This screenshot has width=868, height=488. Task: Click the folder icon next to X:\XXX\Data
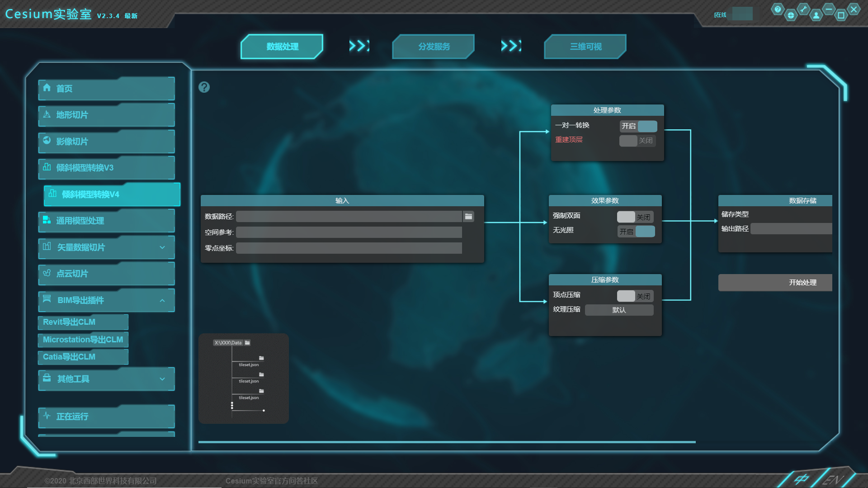tap(247, 343)
